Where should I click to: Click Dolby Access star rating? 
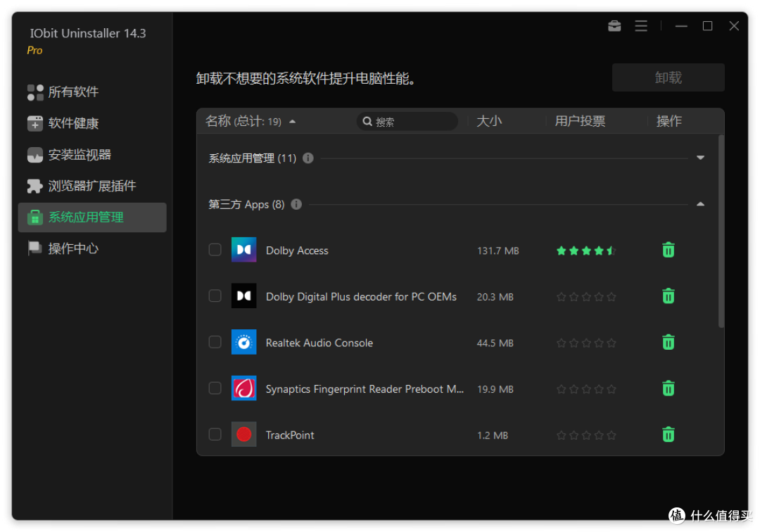[x=585, y=251]
